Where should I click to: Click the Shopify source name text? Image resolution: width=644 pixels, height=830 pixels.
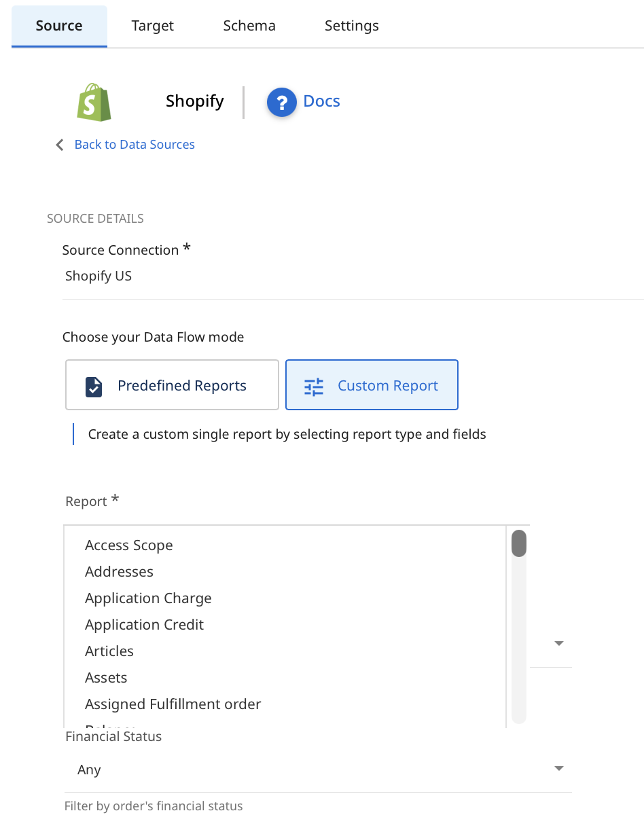tap(194, 101)
